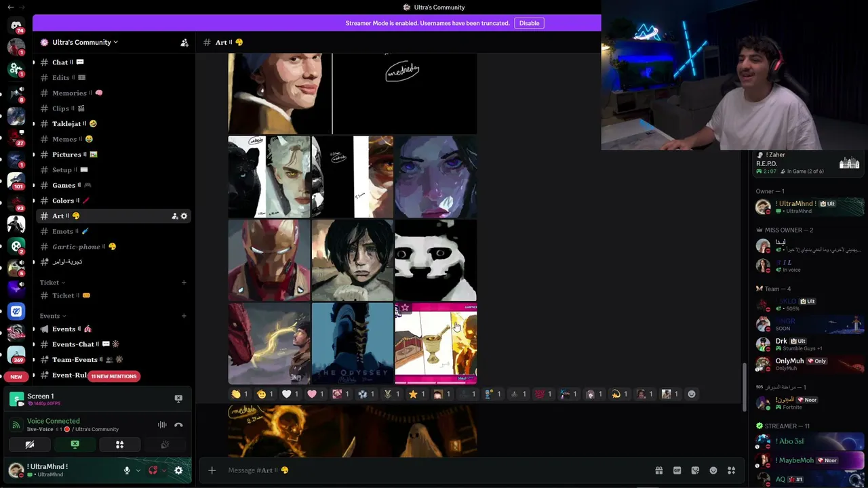Toggle the red headphones deafen button
The height and width of the screenshot is (488, 868).
click(x=153, y=470)
